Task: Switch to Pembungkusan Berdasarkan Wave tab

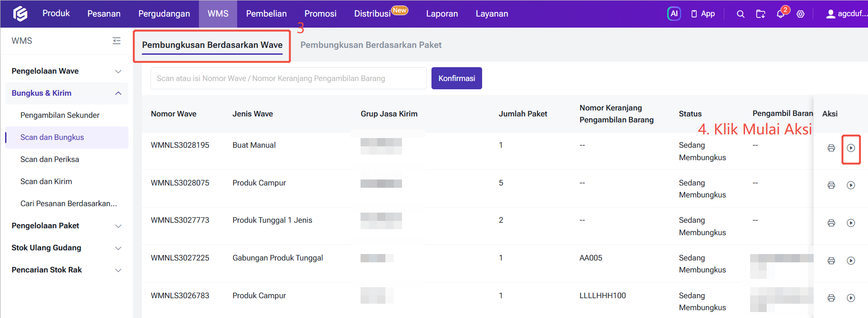Action: (212, 45)
